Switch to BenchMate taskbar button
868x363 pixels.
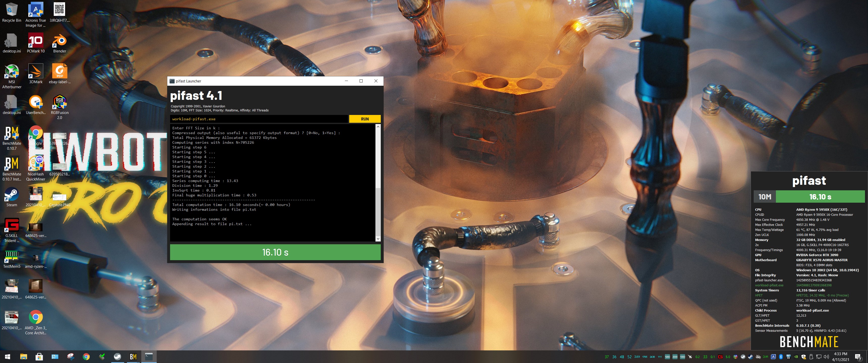click(x=133, y=357)
